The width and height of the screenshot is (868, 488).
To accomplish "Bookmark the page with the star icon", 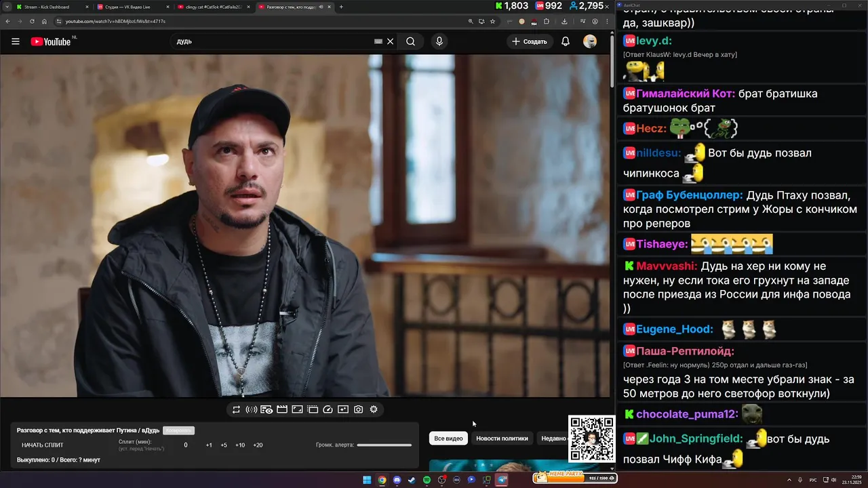I will coord(492,21).
